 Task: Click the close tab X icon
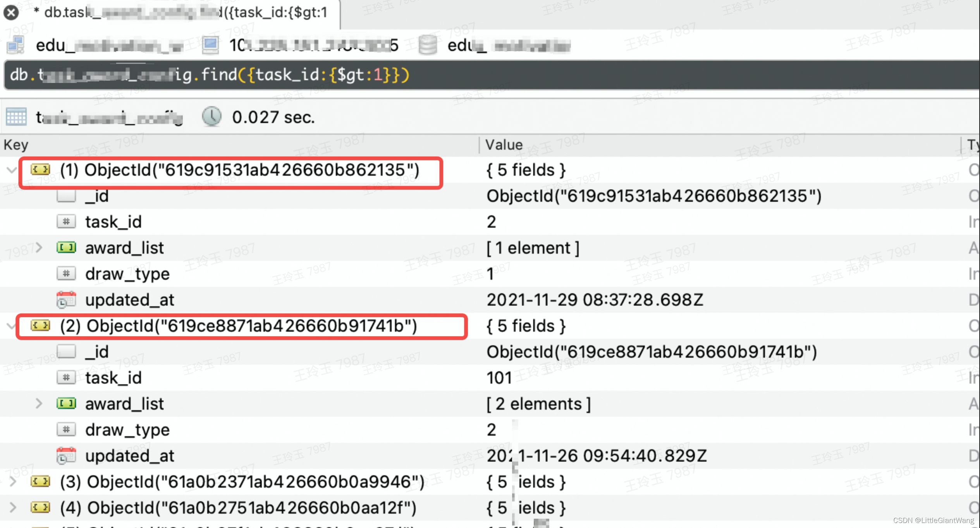(x=11, y=12)
